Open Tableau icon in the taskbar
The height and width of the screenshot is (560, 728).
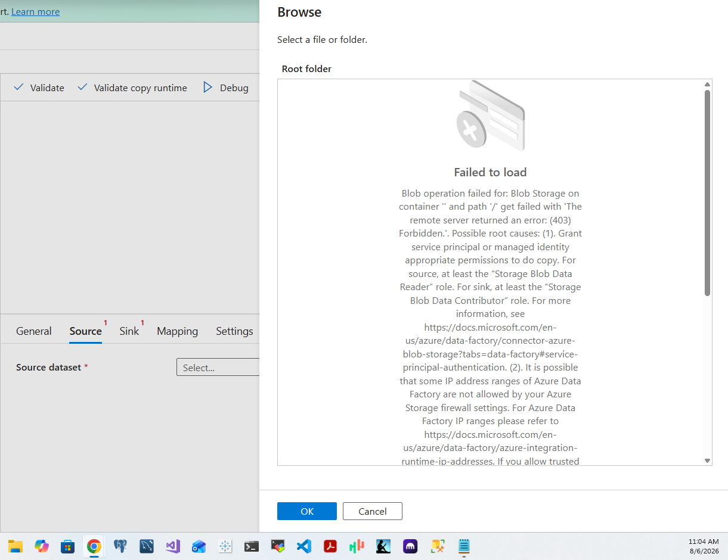[225, 546]
